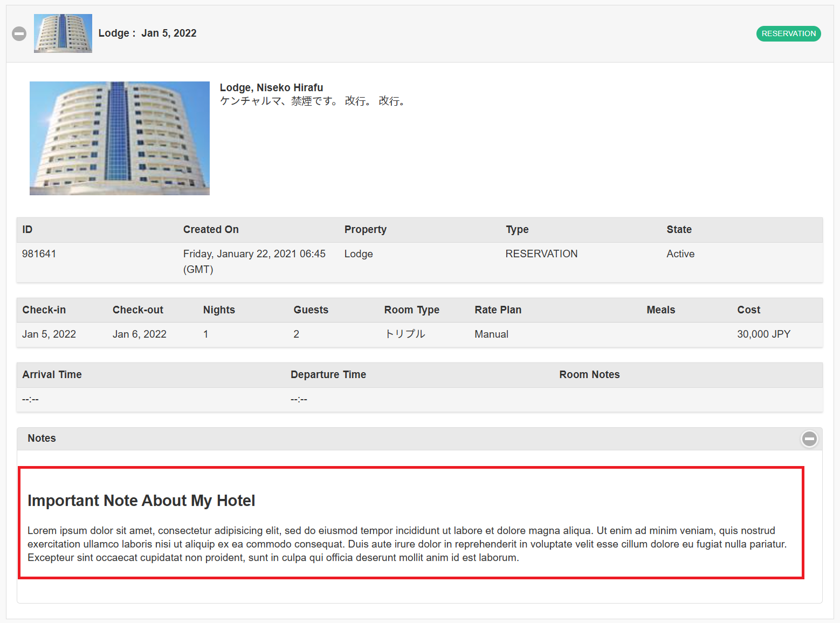Screen dimensions: 840x623
Task: Click the Guests column header
Action: tap(311, 310)
